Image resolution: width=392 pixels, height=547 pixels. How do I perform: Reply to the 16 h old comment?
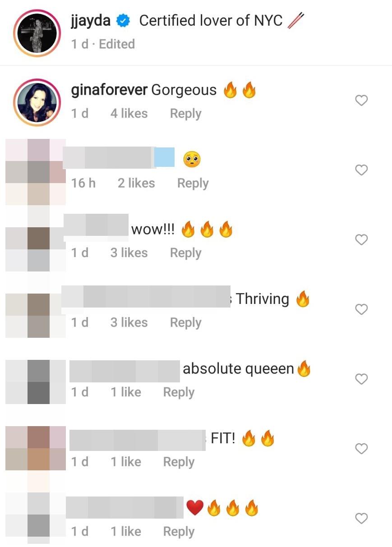[193, 183]
